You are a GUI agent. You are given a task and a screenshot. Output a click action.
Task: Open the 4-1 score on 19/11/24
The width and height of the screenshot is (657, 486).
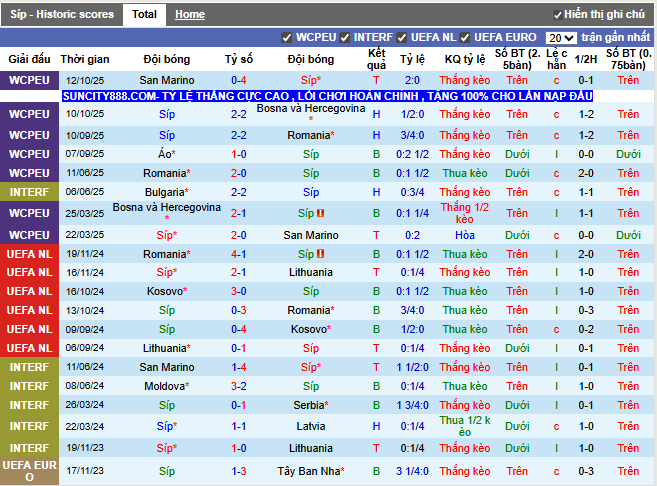pyautogui.click(x=238, y=254)
